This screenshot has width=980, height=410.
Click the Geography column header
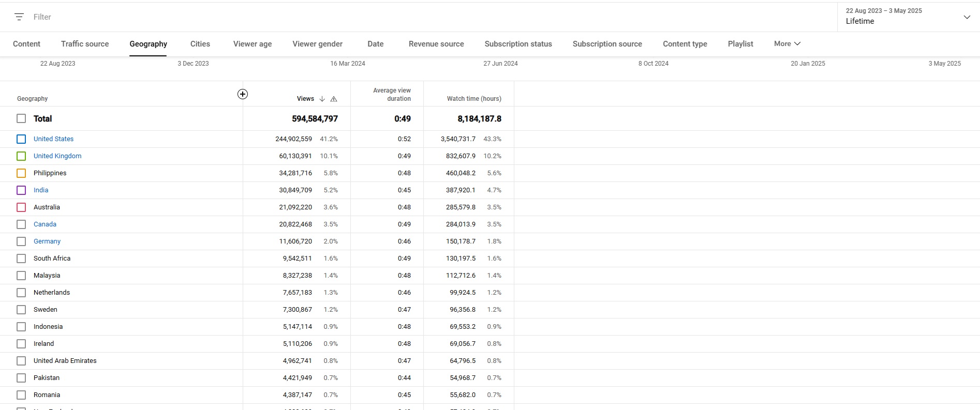[32, 99]
